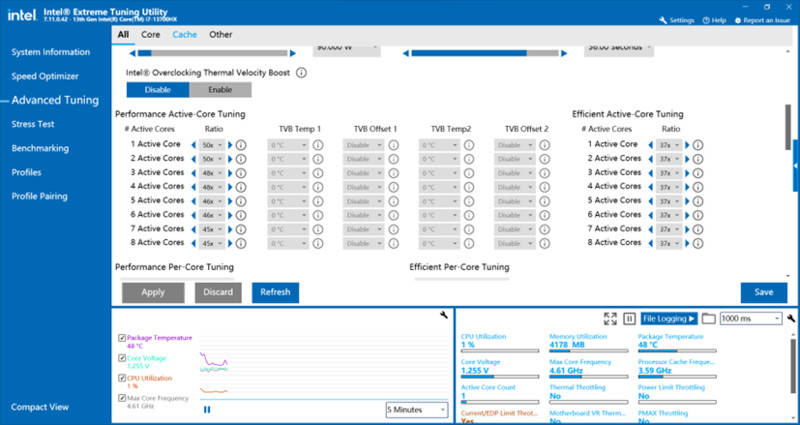Show info for 4 Active Cores performance ratio
Screen dimensions: 800x425
241,187
